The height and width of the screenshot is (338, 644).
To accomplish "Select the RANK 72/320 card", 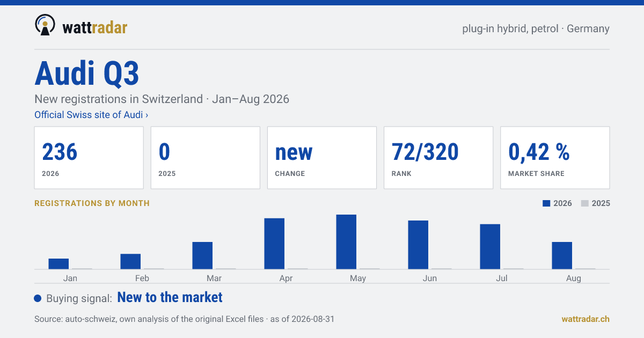I will point(438,158).
